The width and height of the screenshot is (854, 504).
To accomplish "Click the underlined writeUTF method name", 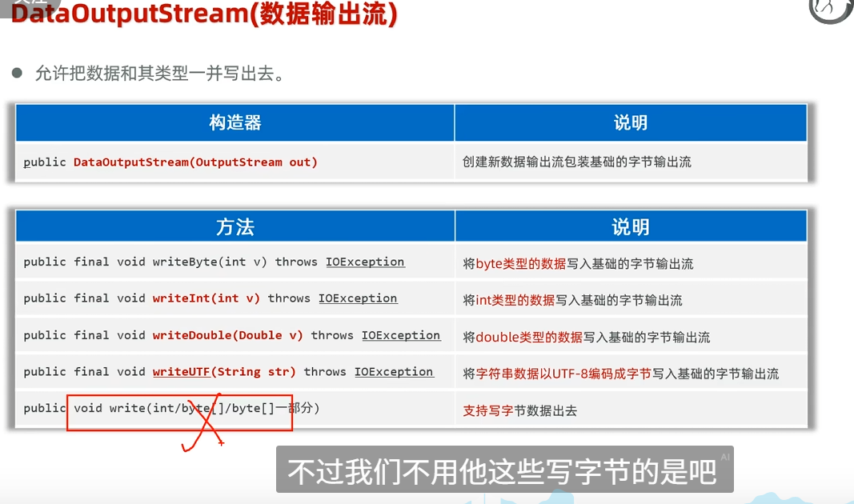I will 182,372.
